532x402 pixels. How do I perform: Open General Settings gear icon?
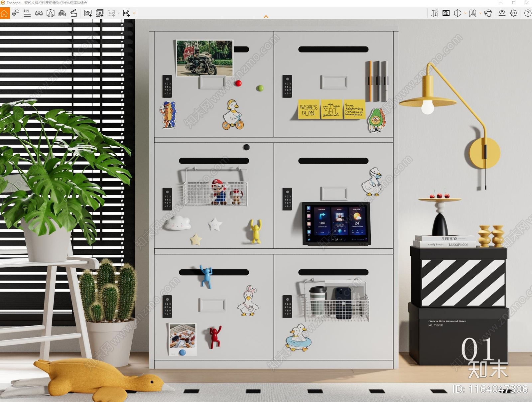pos(514,13)
